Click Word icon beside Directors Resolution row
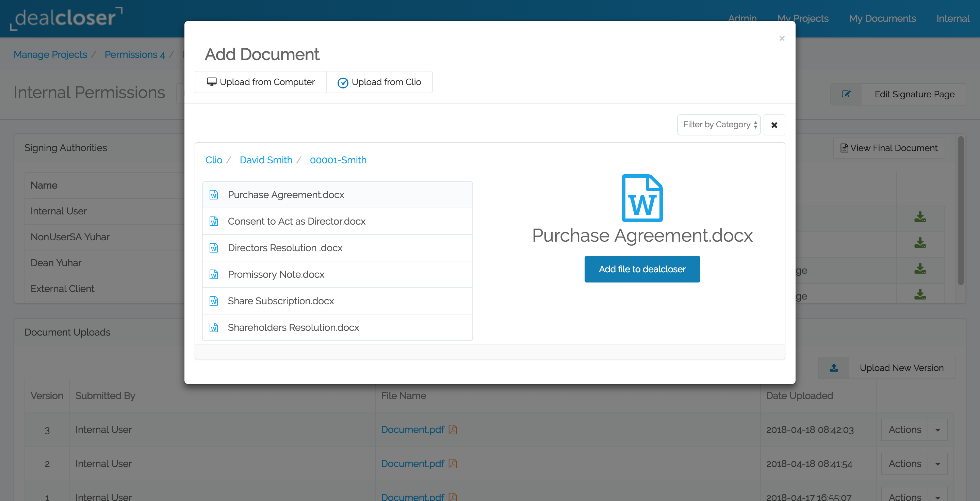980x501 pixels. click(x=214, y=248)
